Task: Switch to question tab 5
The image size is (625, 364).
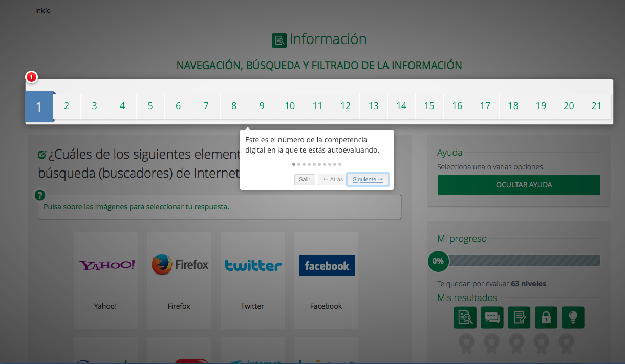Action: click(150, 106)
